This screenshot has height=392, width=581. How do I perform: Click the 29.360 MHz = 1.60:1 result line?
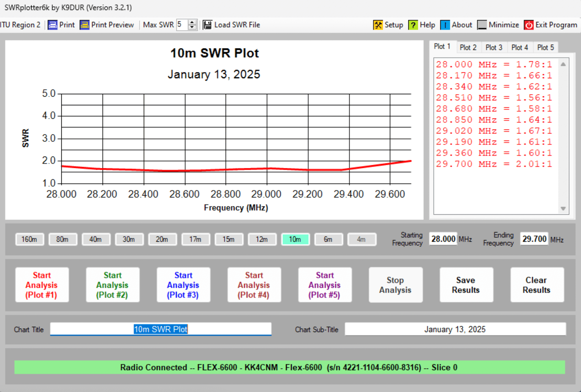pos(494,153)
